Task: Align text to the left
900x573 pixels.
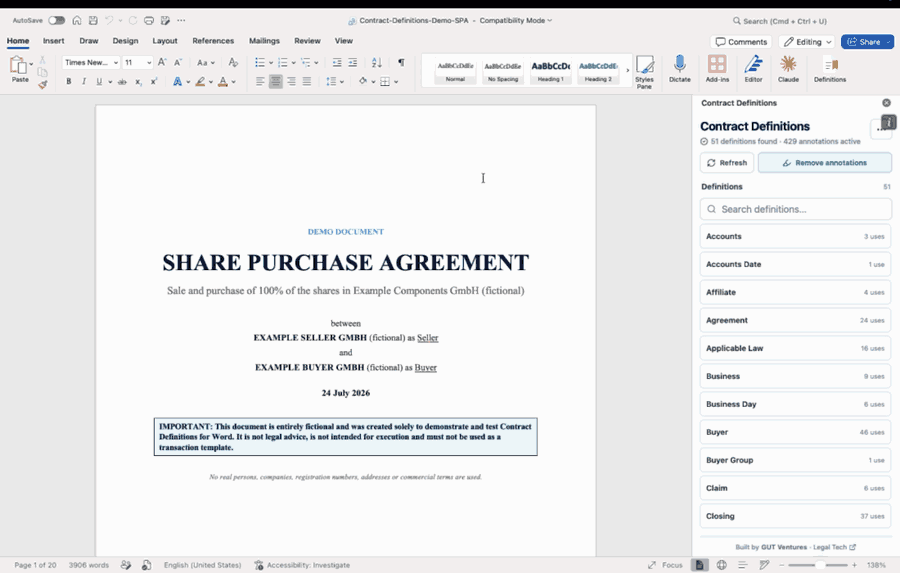Action: [x=260, y=82]
